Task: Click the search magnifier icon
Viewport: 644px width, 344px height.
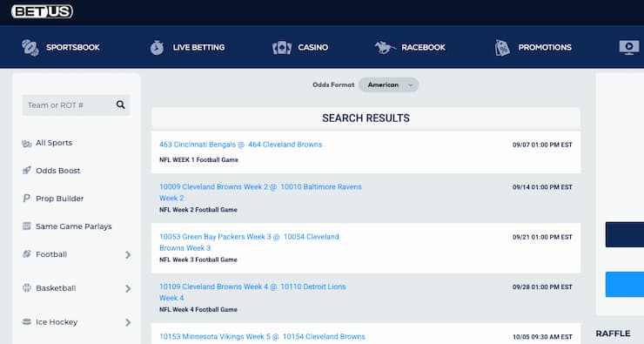Action: coord(120,105)
